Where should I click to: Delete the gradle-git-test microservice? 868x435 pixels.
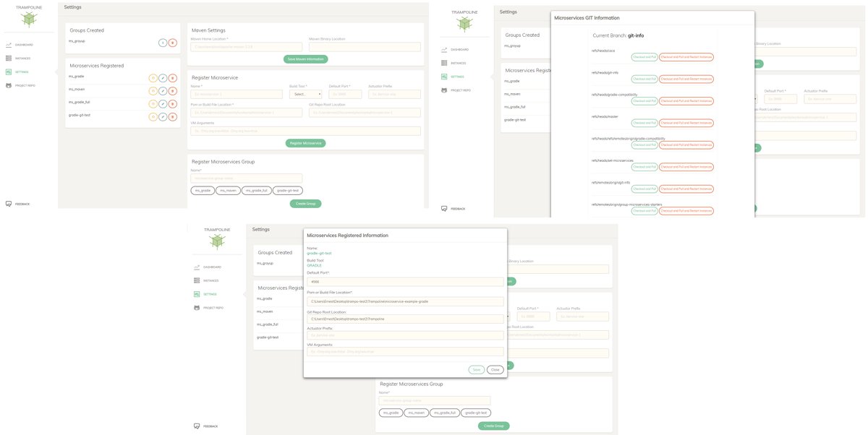coord(172,116)
